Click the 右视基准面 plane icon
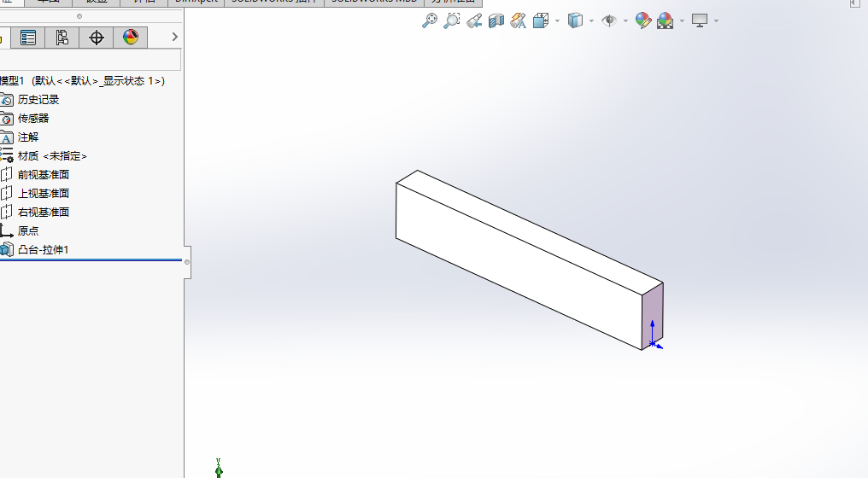 point(6,212)
